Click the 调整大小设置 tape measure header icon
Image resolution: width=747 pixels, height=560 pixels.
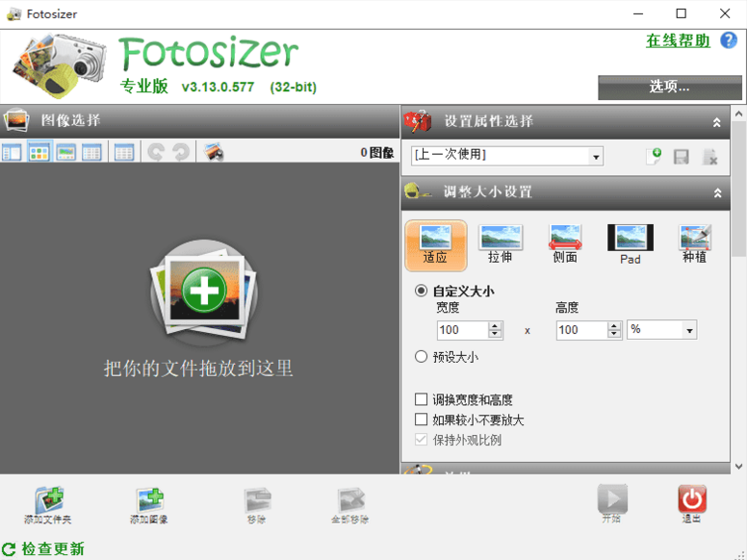click(418, 191)
